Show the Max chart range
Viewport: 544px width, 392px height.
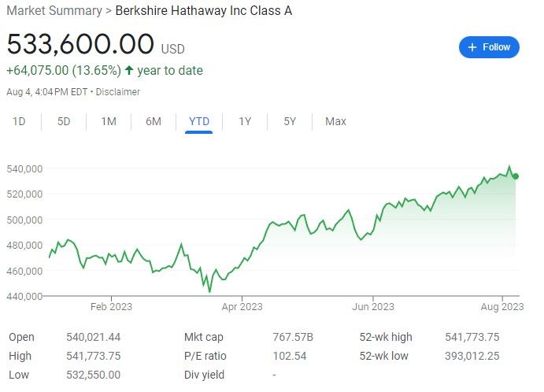pos(336,121)
